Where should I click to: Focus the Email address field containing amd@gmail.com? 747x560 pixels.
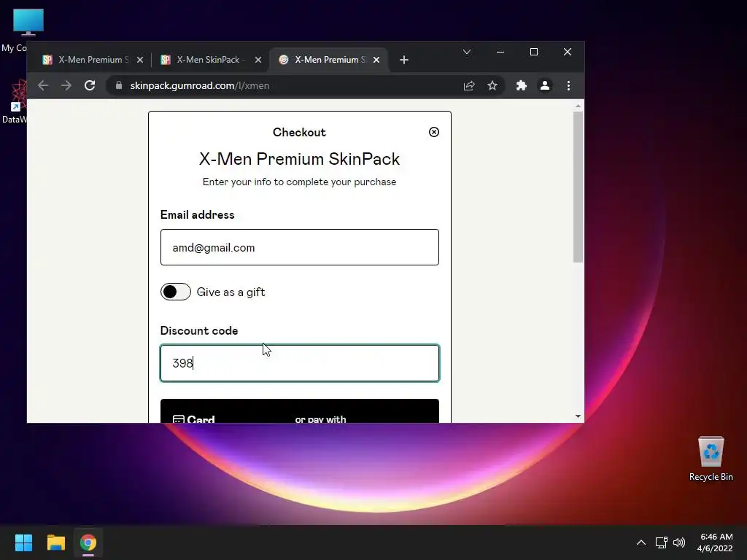point(299,247)
